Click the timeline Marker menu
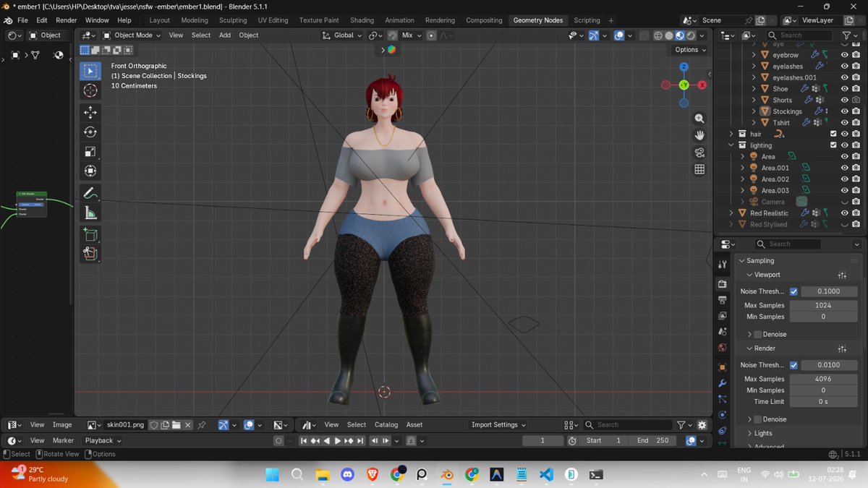868x488 pixels. coord(63,440)
